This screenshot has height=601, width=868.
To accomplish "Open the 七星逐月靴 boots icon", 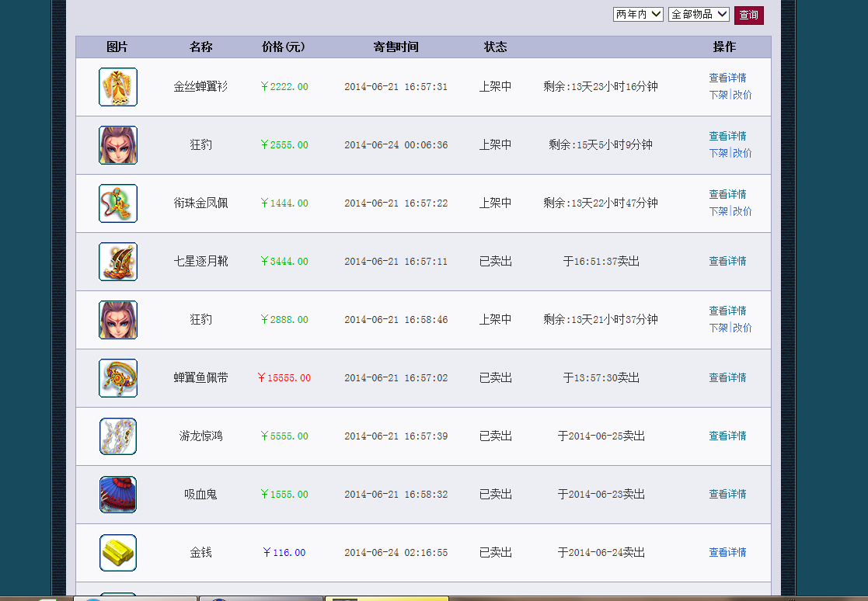I will pyautogui.click(x=118, y=262).
